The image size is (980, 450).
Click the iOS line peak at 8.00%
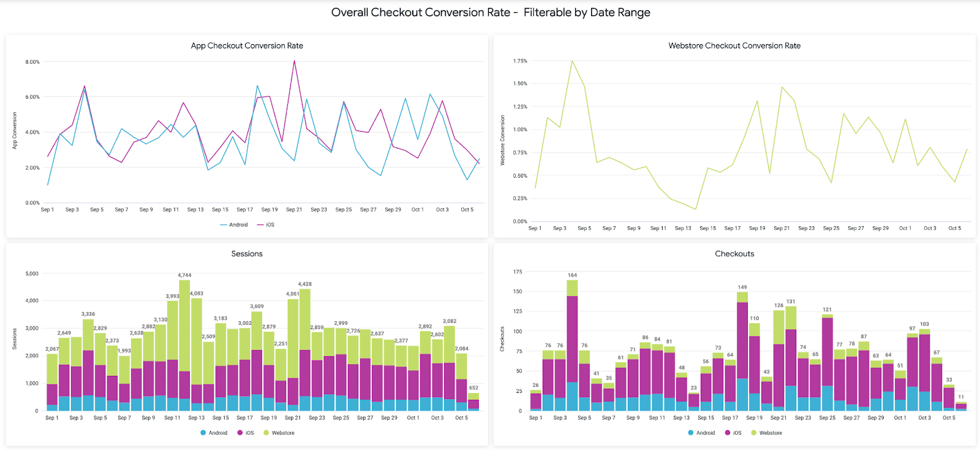pos(295,61)
